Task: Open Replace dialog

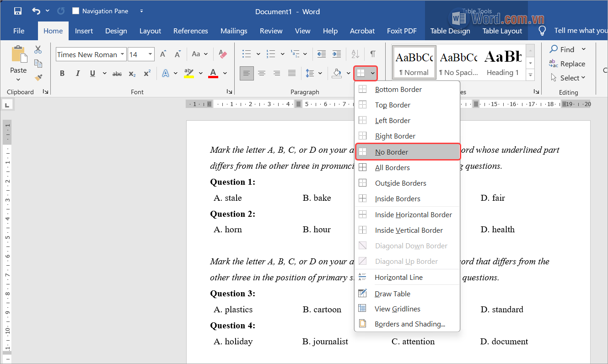Action: pos(567,64)
